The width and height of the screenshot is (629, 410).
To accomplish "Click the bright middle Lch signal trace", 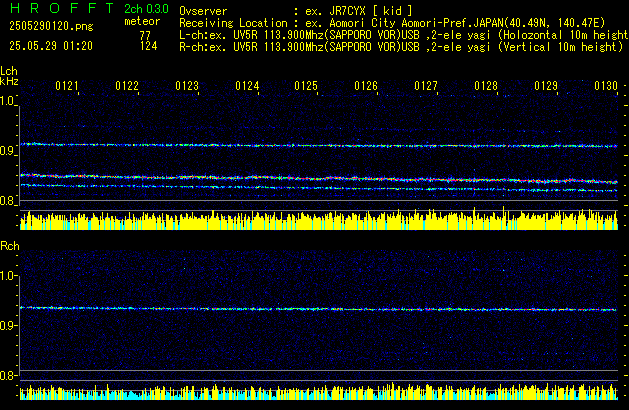I will click(x=319, y=178).
